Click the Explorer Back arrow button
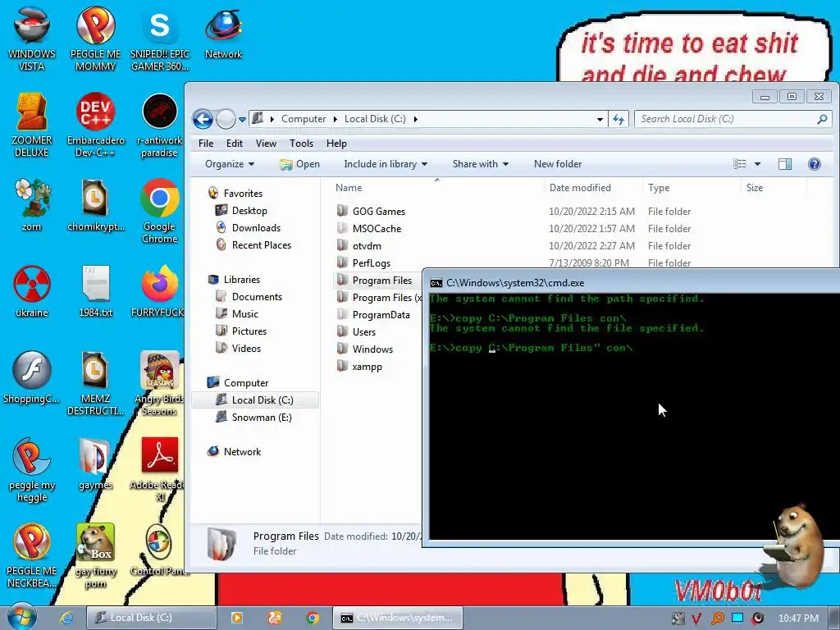This screenshot has width=840, height=630. click(x=203, y=119)
